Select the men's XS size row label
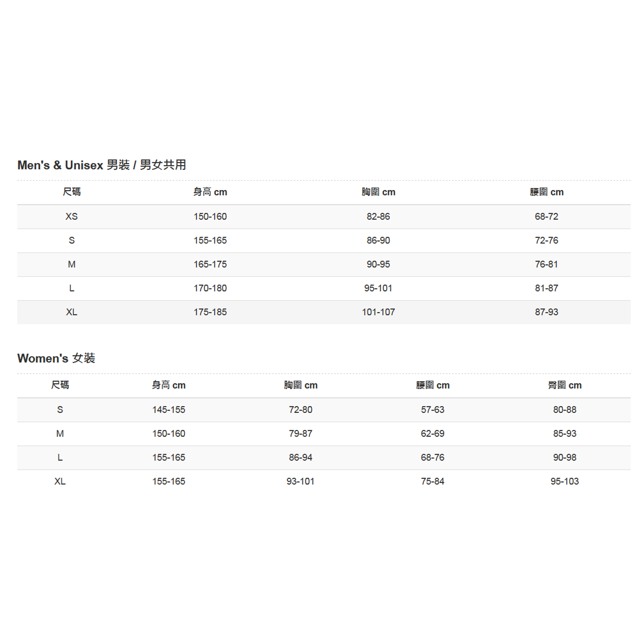This screenshot has width=644, height=644. [72, 217]
